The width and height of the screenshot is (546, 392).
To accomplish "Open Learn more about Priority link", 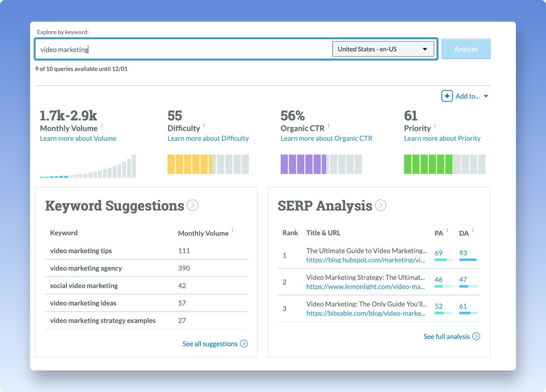I will [x=442, y=138].
